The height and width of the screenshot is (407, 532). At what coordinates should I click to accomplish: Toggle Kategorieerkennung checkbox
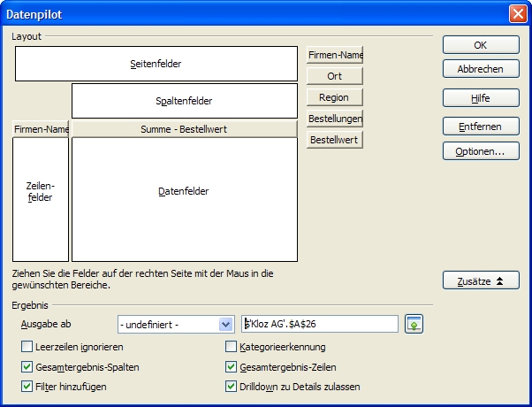tap(232, 347)
